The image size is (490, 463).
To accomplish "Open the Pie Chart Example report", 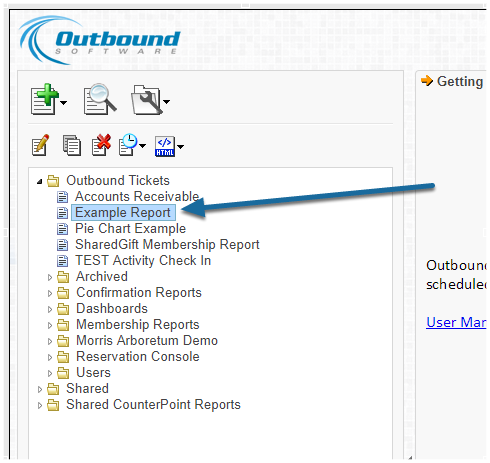I will (130, 229).
